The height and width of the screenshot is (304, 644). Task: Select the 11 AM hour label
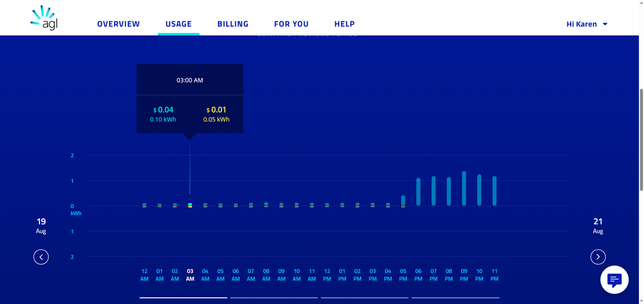[x=312, y=275]
